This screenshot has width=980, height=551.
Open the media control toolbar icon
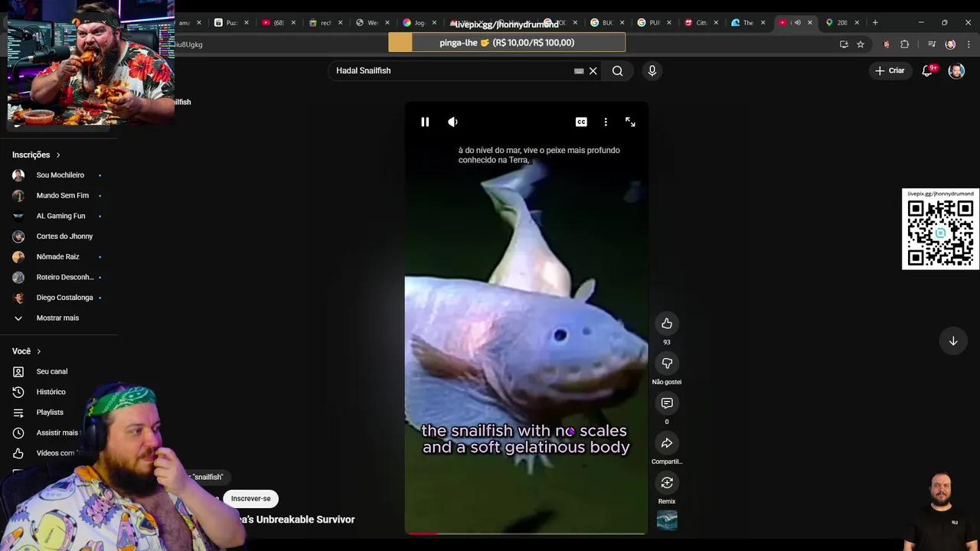tap(932, 44)
